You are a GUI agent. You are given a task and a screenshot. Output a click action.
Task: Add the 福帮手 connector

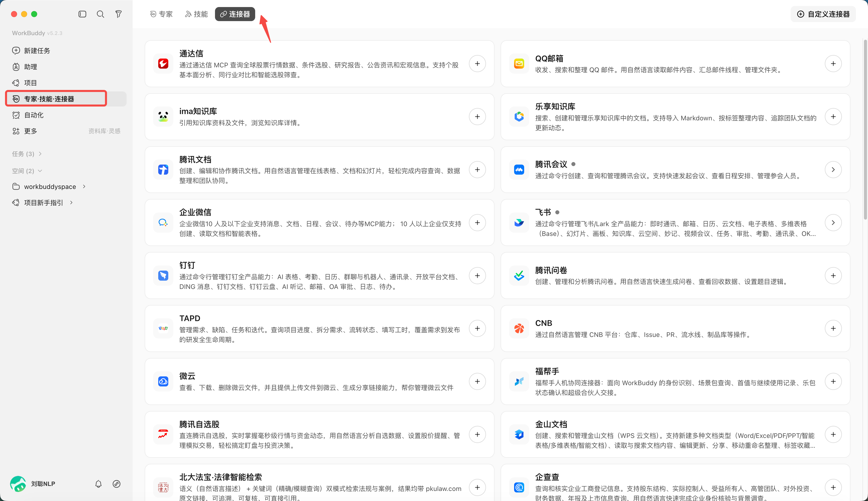click(833, 381)
